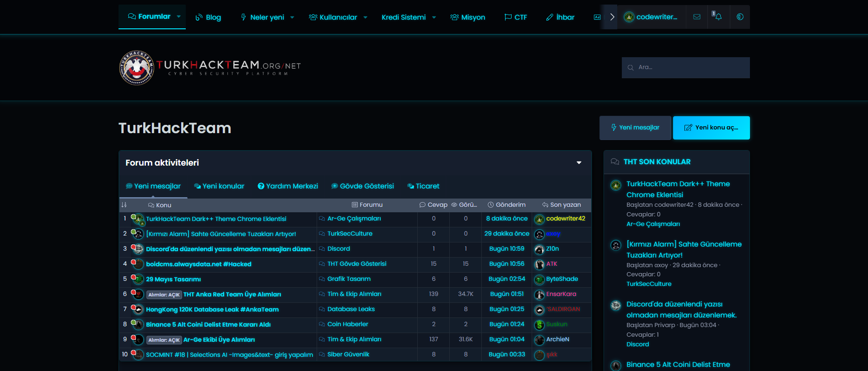Toggle the dark/light theme icon
The height and width of the screenshot is (371, 868).
(x=740, y=17)
